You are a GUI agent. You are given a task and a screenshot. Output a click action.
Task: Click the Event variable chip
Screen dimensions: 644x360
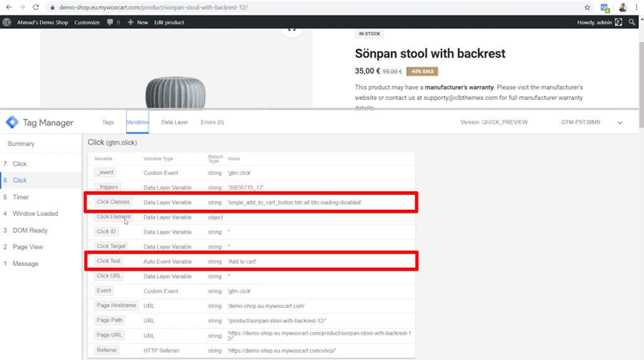(104, 291)
